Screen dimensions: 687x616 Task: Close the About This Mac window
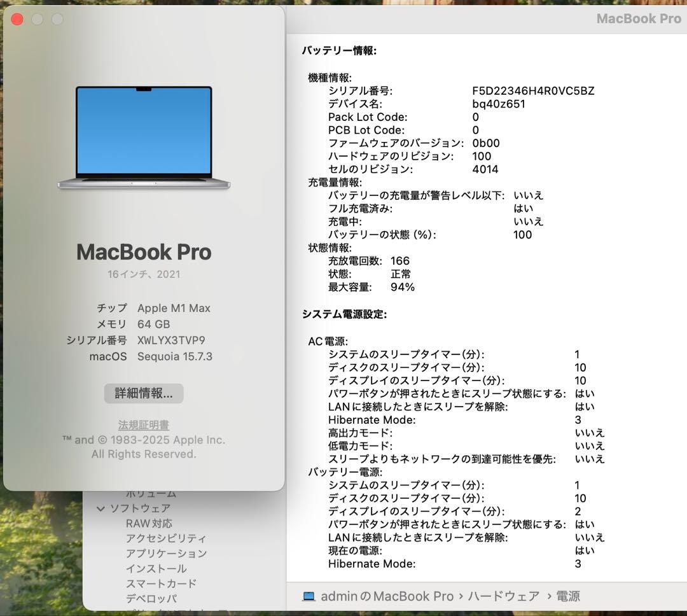17,19
